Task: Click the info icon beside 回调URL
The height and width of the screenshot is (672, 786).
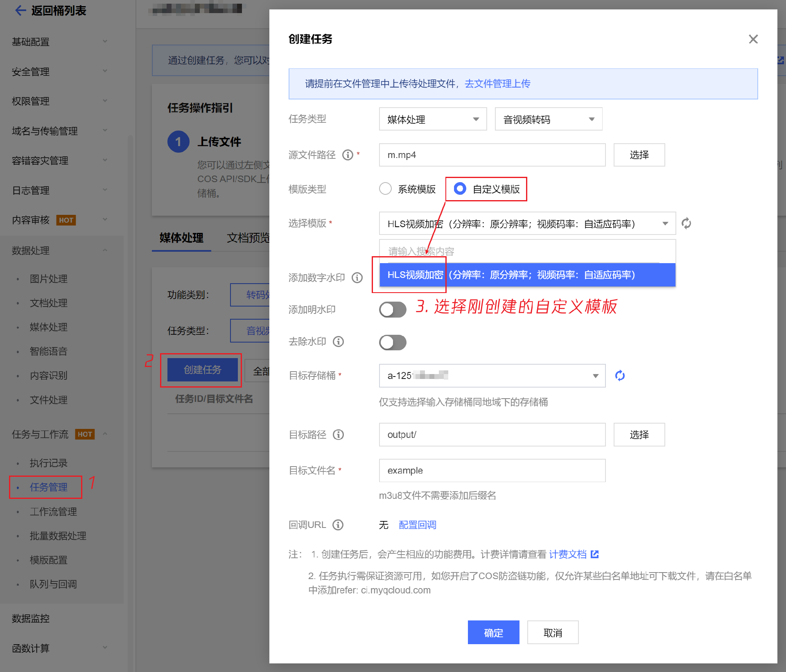Action: [x=338, y=525]
